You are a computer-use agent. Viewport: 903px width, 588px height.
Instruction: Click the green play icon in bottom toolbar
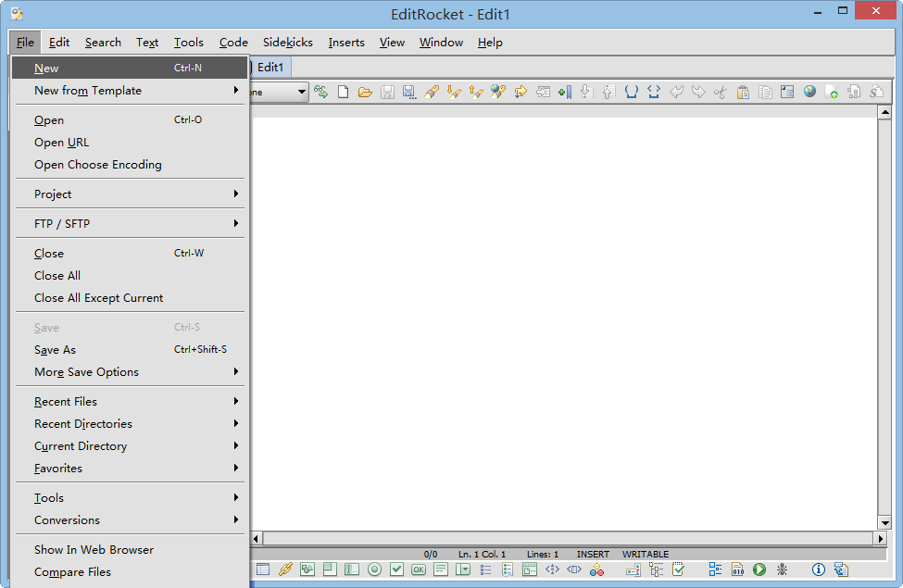pos(759,569)
